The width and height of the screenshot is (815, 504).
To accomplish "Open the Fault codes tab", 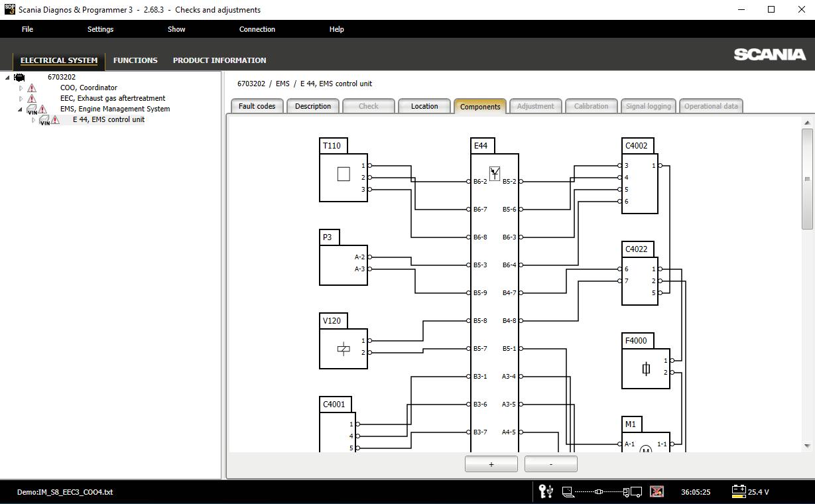I will 257,106.
